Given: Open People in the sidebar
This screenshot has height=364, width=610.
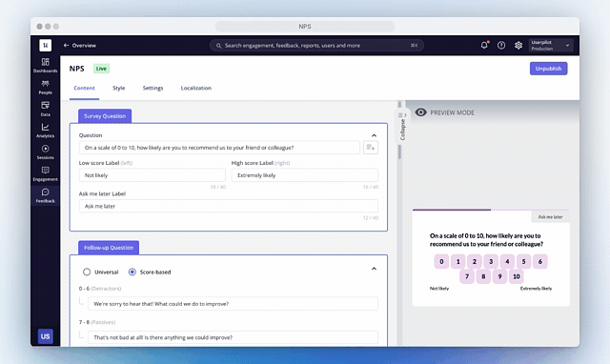Looking at the screenshot, I should [x=45, y=87].
